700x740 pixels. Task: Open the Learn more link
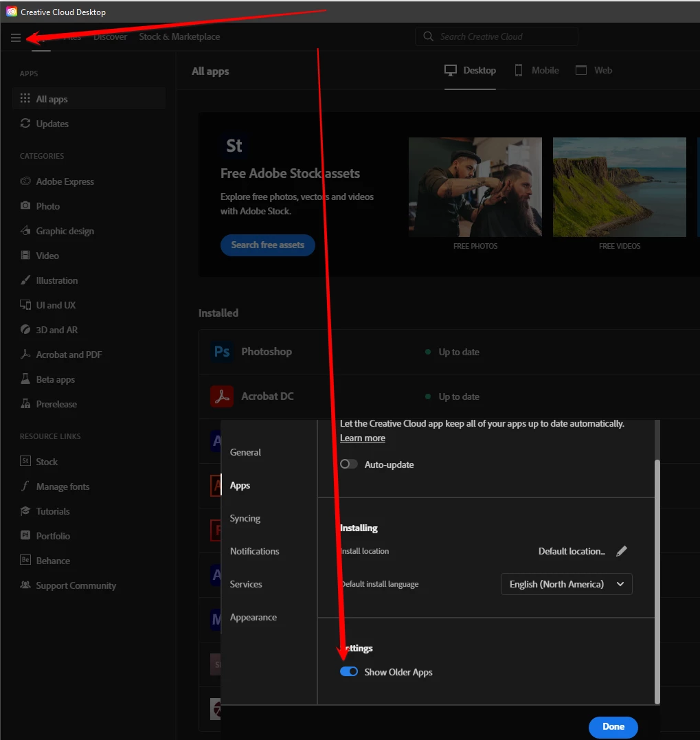[x=363, y=438]
